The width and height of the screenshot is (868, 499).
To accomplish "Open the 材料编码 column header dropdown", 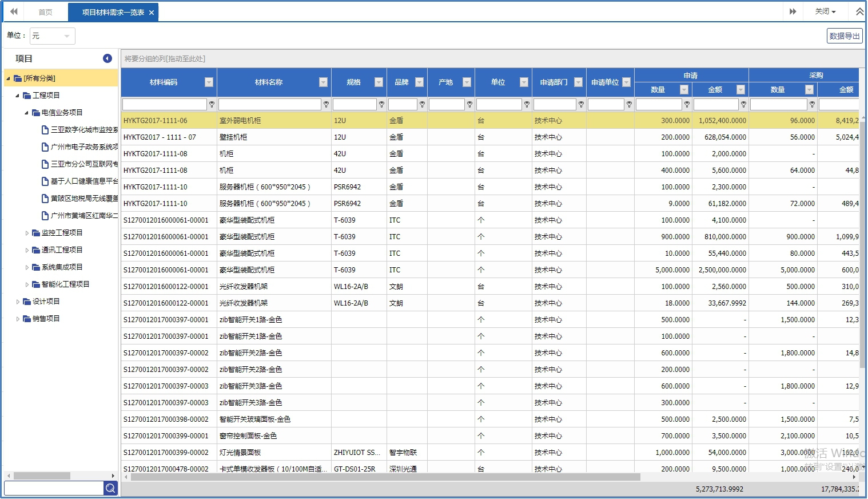I will pos(209,82).
